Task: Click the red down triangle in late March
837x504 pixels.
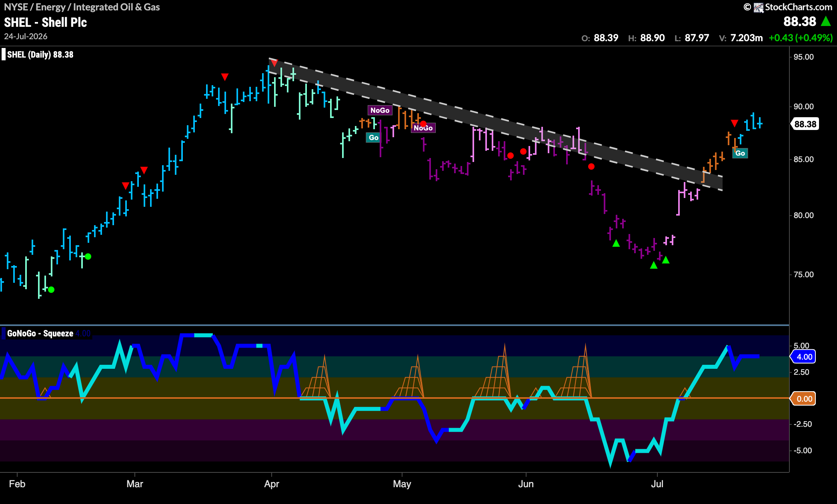Action: (x=225, y=77)
